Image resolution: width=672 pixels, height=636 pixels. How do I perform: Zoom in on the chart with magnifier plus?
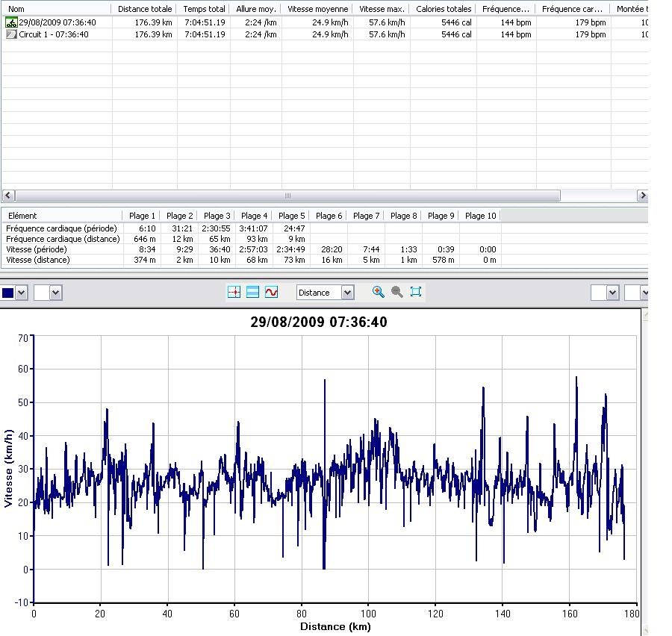[378, 292]
